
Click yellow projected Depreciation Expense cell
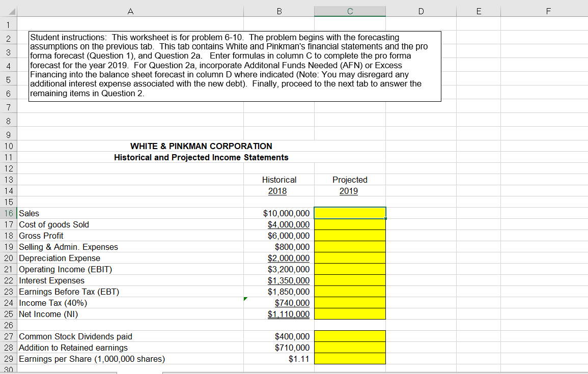(350, 258)
